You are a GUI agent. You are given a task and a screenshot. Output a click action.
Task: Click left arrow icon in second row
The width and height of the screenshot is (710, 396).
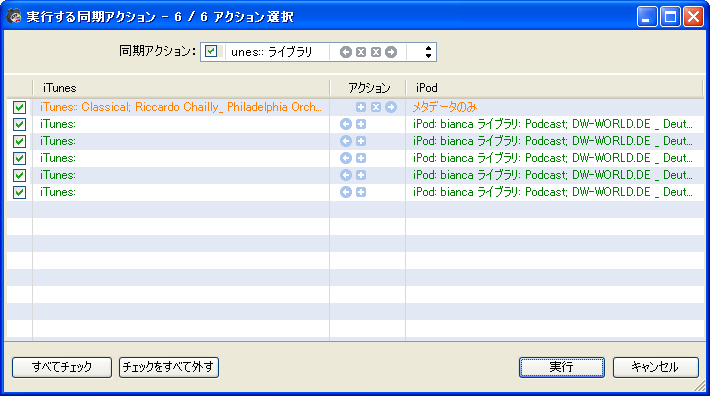click(346, 124)
